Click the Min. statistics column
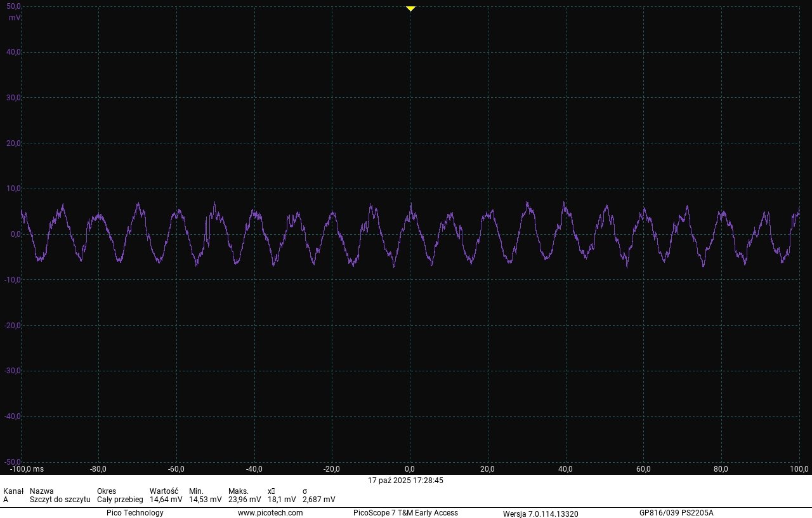The image size is (812, 518). [196, 491]
